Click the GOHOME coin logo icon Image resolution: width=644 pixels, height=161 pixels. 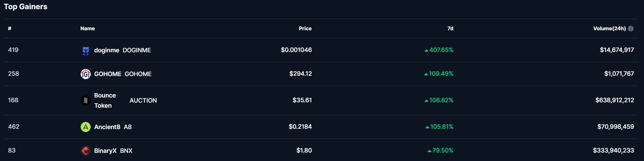pyautogui.click(x=86, y=74)
